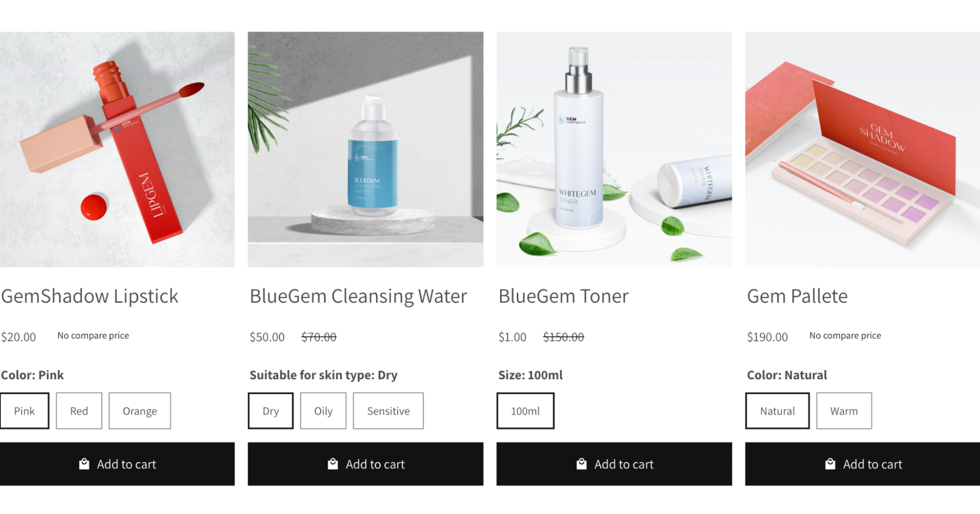Screen dimensions: 980x514
Task: Select the 100ml size option
Action: click(525, 411)
